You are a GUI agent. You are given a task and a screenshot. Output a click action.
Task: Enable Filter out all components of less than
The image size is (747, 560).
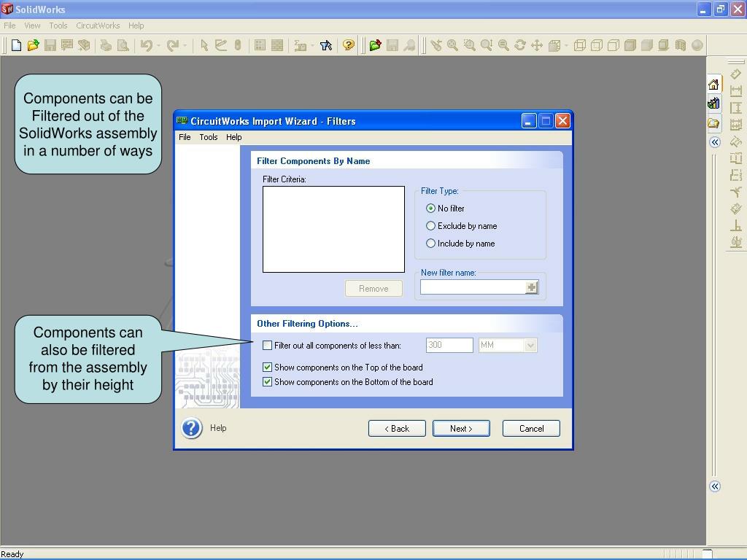pyautogui.click(x=267, y=345)
